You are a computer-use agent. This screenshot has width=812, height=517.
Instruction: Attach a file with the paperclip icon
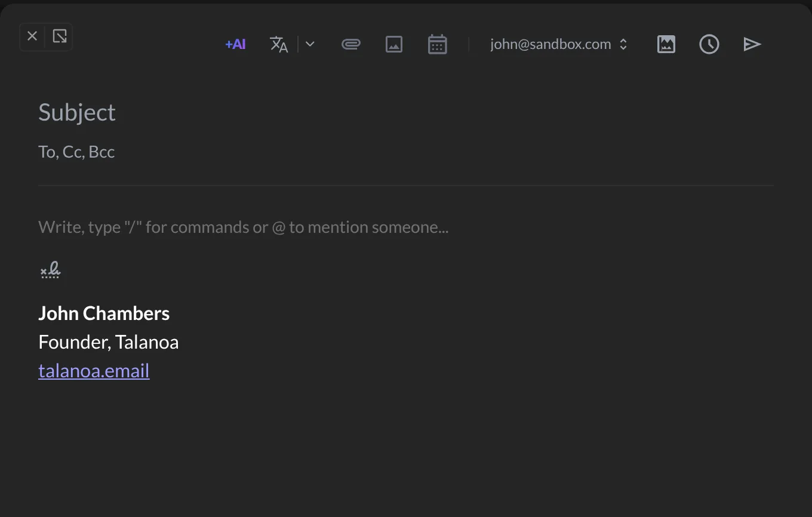[x=351, y=44]
